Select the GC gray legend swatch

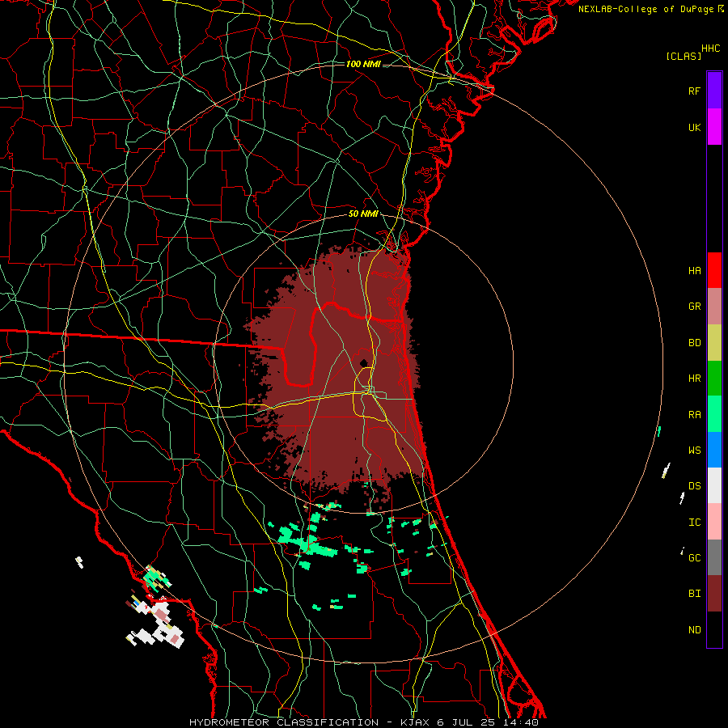tap(714, 557)
